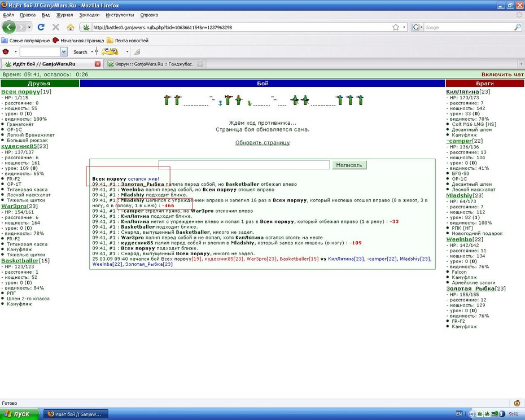
Task: Open -camper profile link in Враги
Action: [x=459, y=141]
